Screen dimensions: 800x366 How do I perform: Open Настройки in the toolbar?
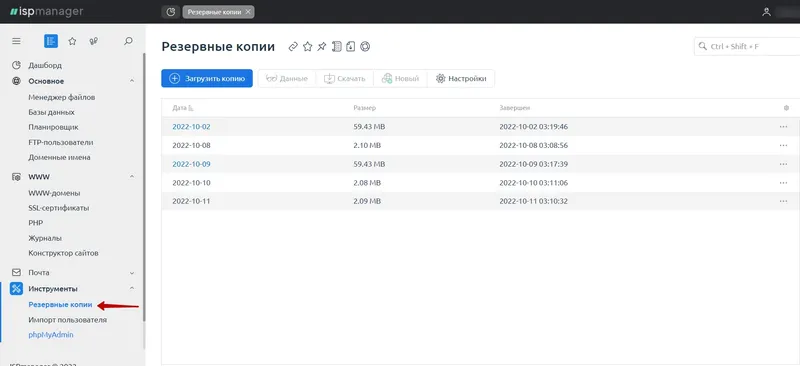pyautogui.click(x=461, y=79)
